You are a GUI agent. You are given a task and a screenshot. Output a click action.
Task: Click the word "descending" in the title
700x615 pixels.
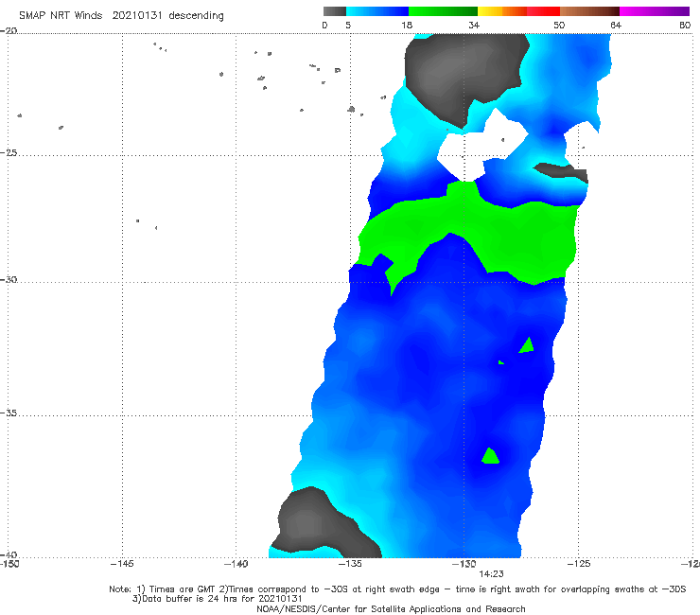196,16
